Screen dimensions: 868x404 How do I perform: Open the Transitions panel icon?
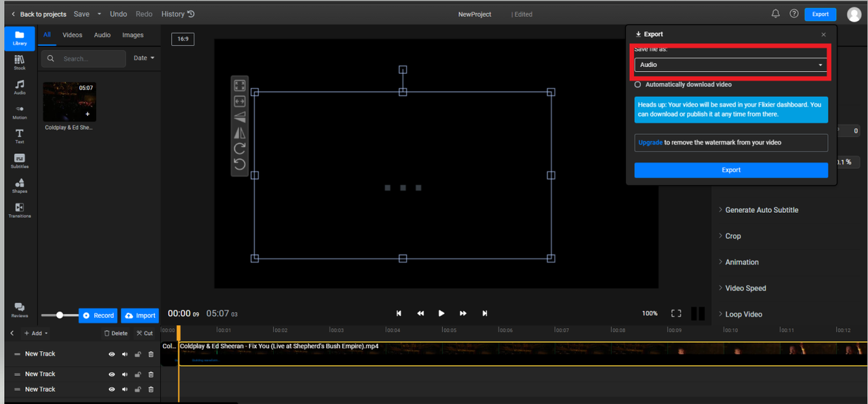tap(20, 210)
